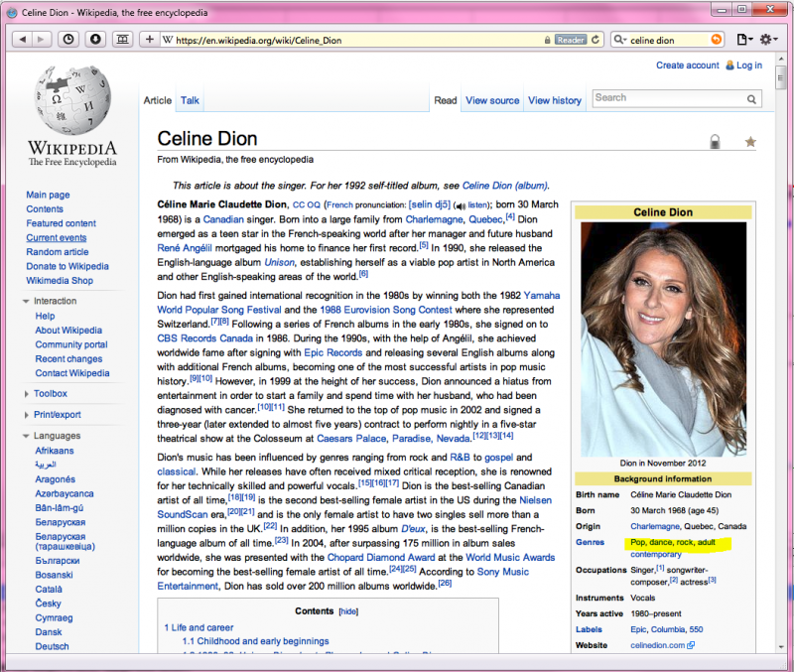Open the Unison album link
Viewport: 794px width, 672px height.
pyautogui.click(x=279, y=262)
